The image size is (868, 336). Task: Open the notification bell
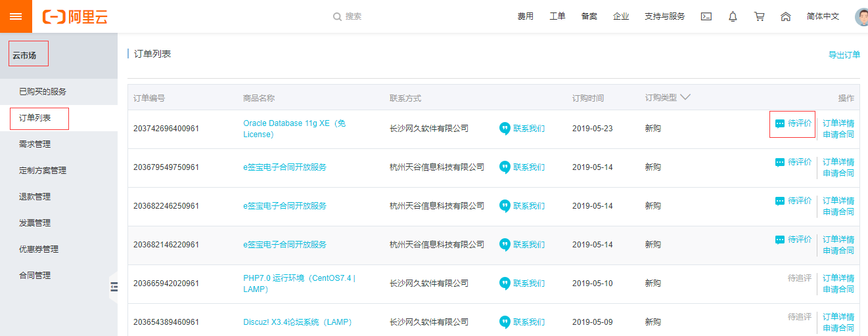click(733, 16)
